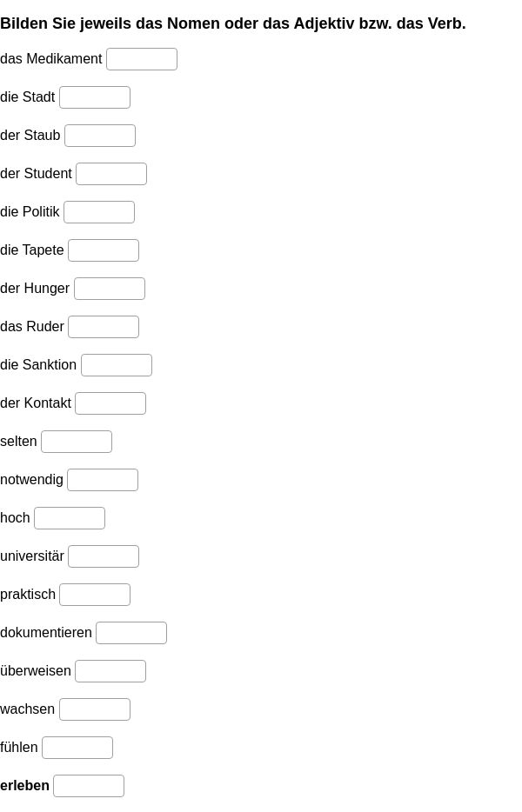The image size is (522, 812).
Task: Focus the input beside wachsen
Action: point(95,710)
